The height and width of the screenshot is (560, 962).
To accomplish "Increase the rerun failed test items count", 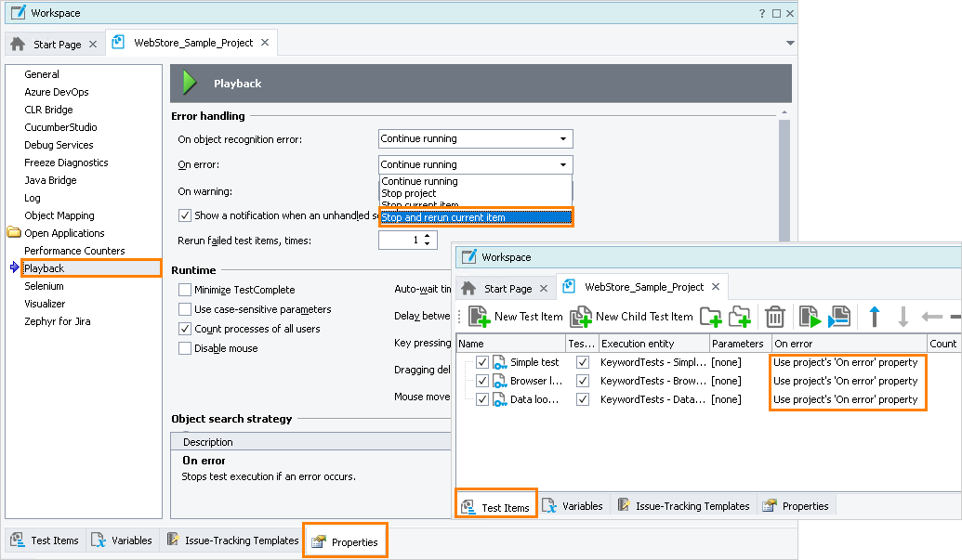I will (x=428, y=236).
